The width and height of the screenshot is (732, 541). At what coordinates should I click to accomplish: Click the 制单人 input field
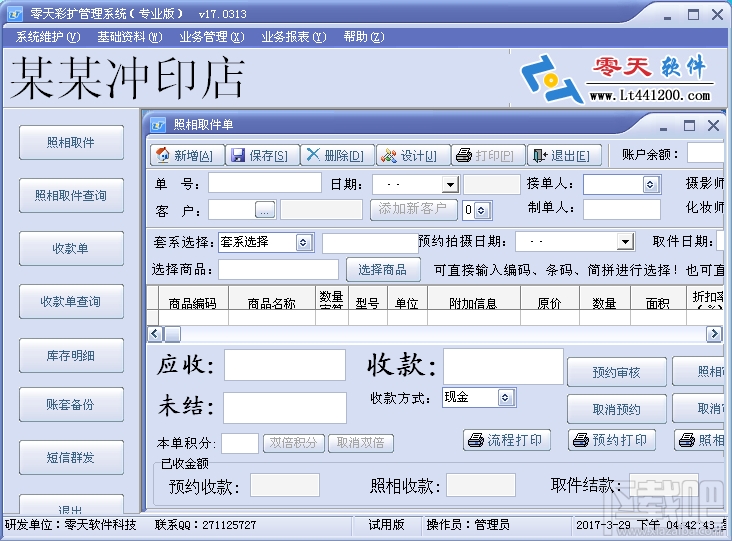click(x=622, y=209)
